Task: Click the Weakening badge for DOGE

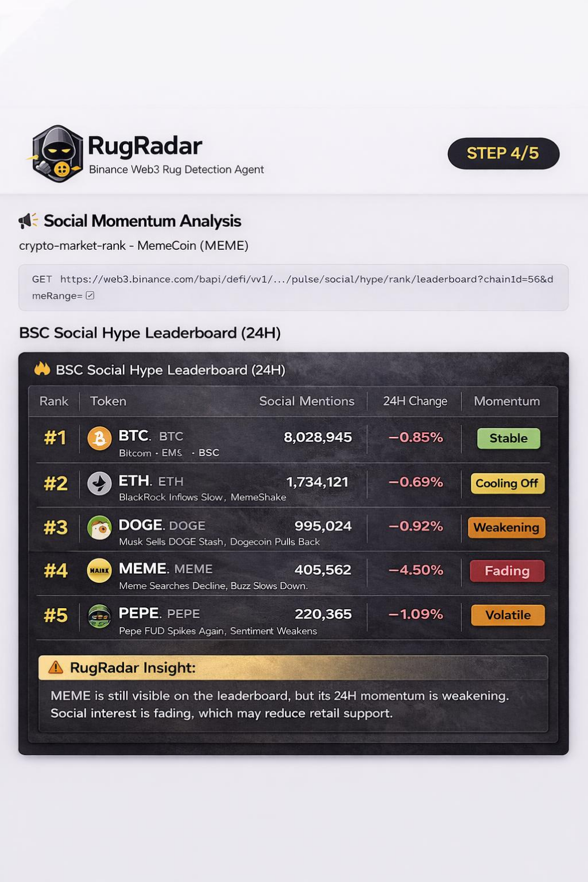Action: pyautogui.click(x=506, y=527)
